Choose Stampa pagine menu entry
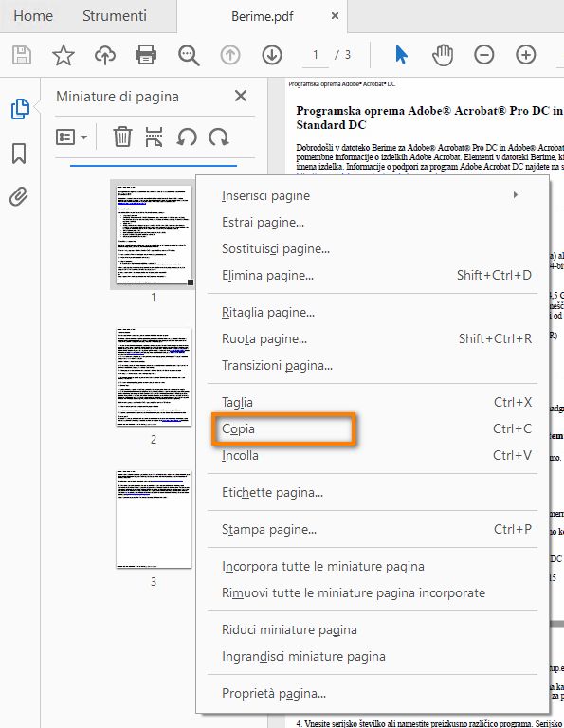The height and width of the screenshot is (728, 564). pyautogui.click(x=372, y=529)
